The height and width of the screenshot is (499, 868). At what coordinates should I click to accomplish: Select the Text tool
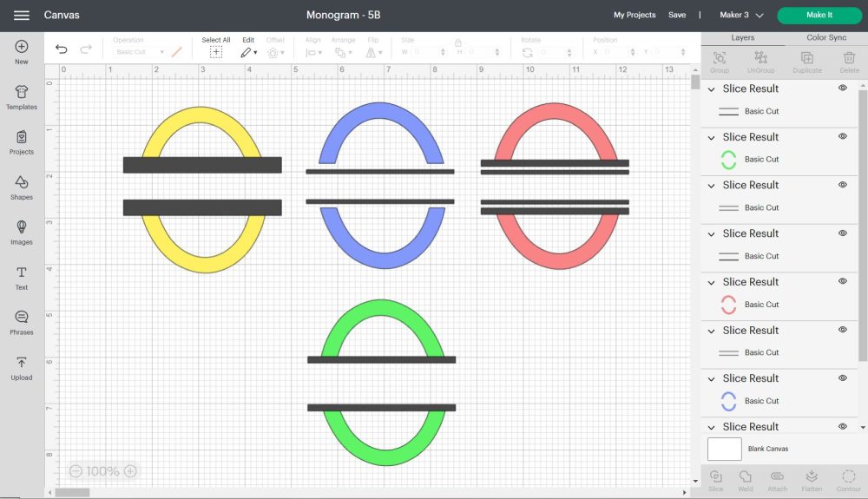point(22,277)
